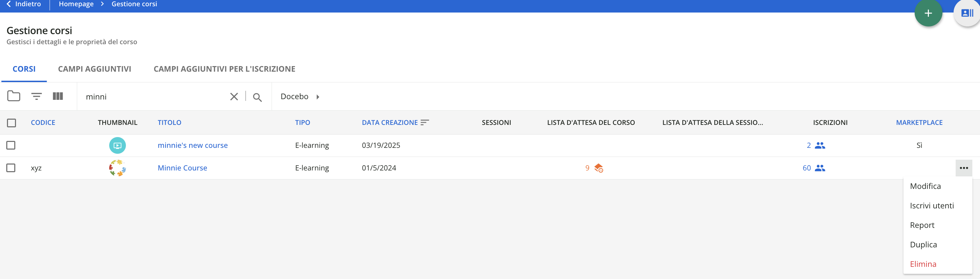Toggle the select-all courses checkbox
The image size is (980, 279).
click(11, 122)
